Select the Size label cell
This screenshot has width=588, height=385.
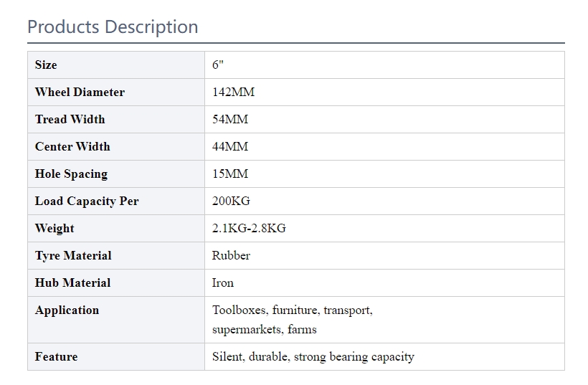(46, 65)
